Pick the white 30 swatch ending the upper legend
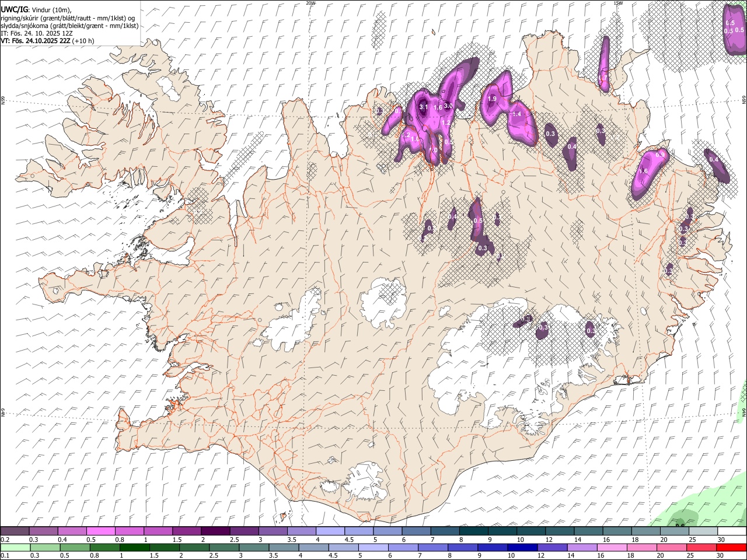Viewport: 747px width, 560px height. [732, 531]
